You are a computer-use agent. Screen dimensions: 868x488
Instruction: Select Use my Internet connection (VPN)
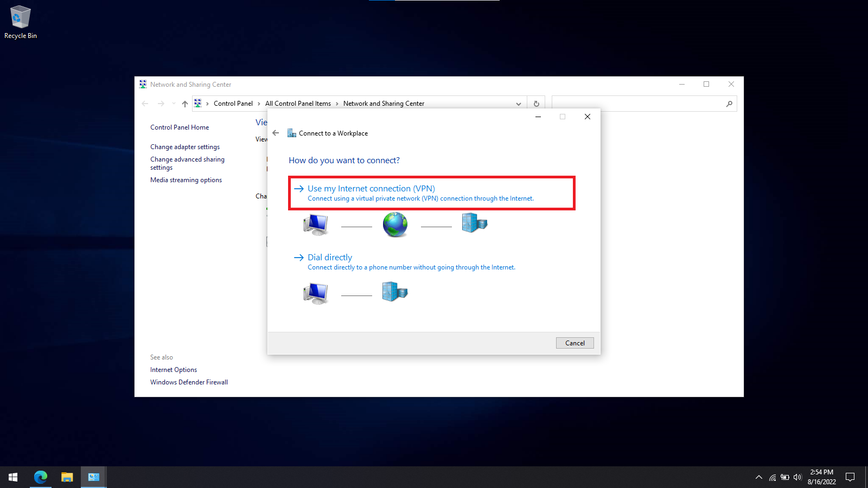point(371,189)
